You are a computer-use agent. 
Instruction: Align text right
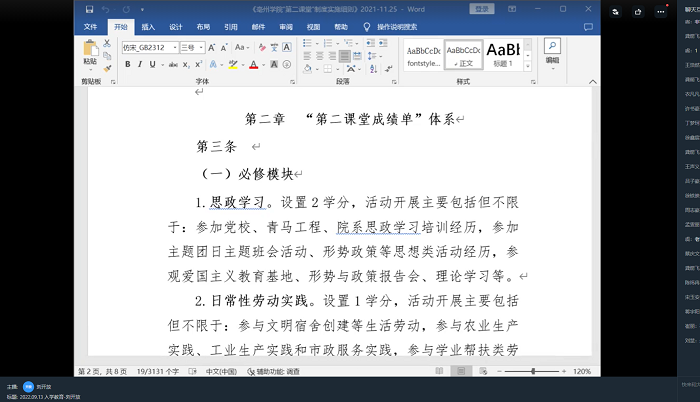tap(332, 56)
